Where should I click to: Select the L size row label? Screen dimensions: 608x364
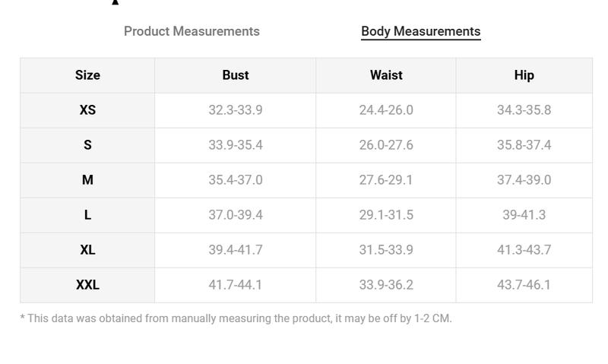(87, 215)
